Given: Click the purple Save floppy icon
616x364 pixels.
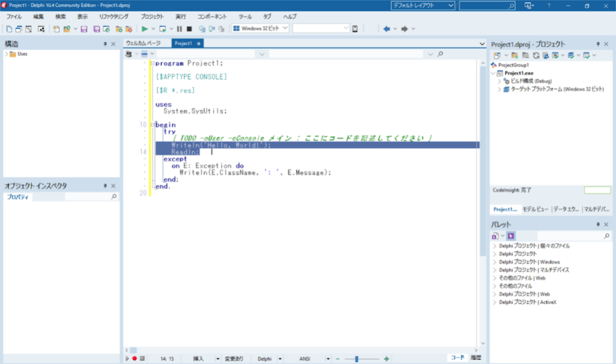Looking at the screenshot, I should point(84,29).
